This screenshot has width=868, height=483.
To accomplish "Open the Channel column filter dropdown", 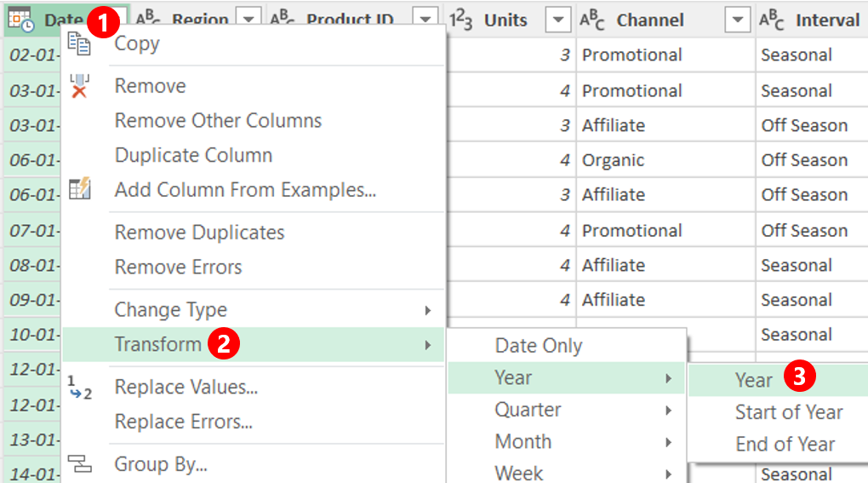I will pyautogui.click(x=737, y=20).
